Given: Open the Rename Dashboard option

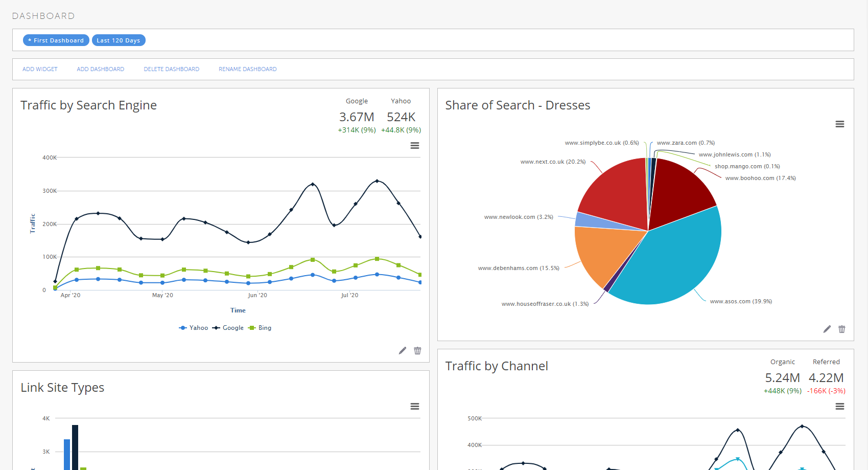Looking at the screenshot, I should (x=247, y=69).
